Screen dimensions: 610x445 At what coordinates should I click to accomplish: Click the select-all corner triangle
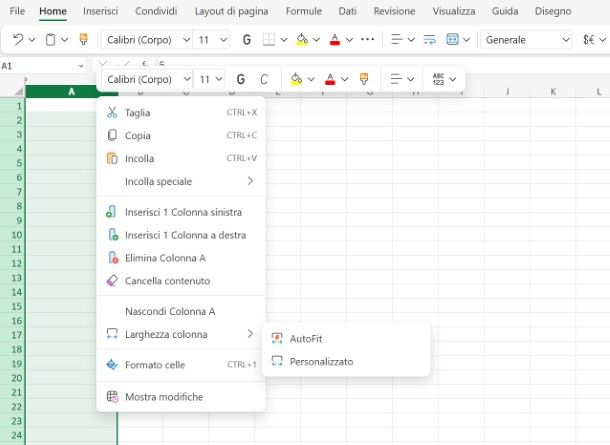coord(19,91)
